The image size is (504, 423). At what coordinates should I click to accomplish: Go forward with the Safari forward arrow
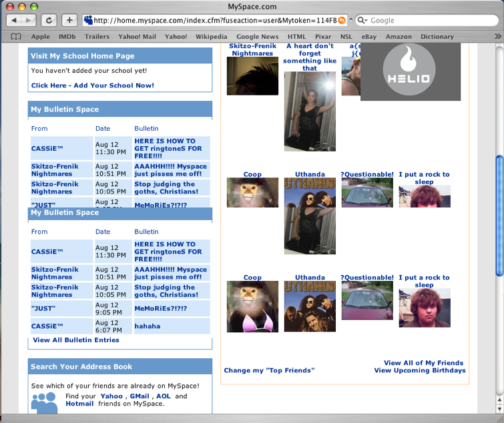click(x=29, y=20)
